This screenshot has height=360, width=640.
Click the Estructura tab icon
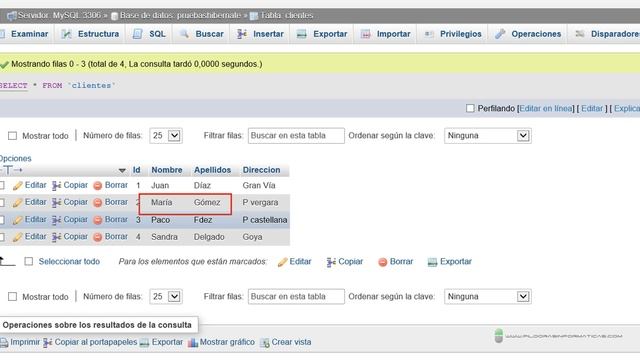point(66,34)
